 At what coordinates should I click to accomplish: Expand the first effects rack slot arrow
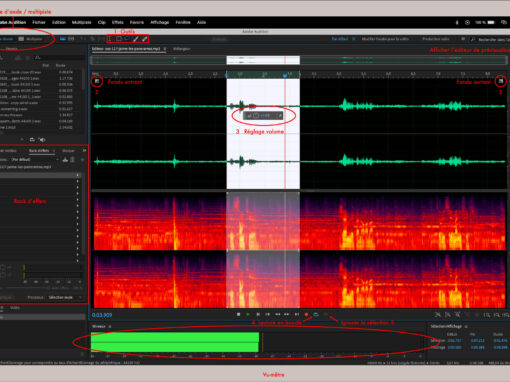click(x=78, y=175)
